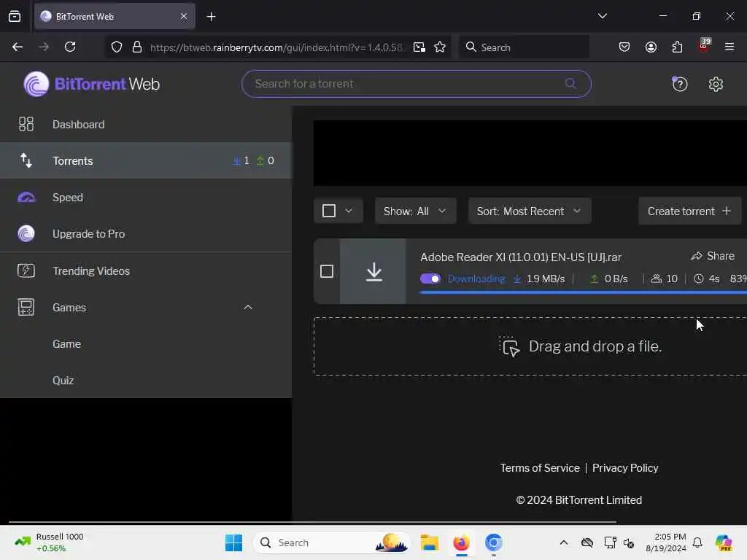Viewport: 747px width, 560px height.
Task: Open Firefox hamburger application menu
Action: 729,47
